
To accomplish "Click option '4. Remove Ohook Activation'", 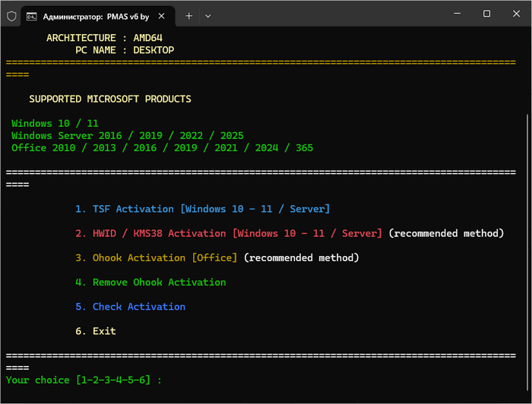I will pyautogui.click(x=150, y=282).
